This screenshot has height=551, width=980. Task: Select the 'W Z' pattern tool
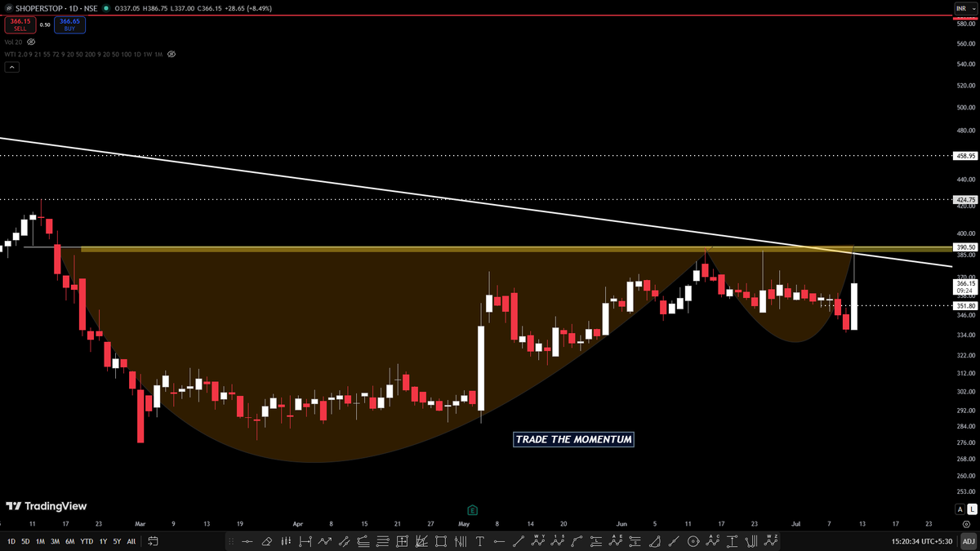(x=771, y=540)
